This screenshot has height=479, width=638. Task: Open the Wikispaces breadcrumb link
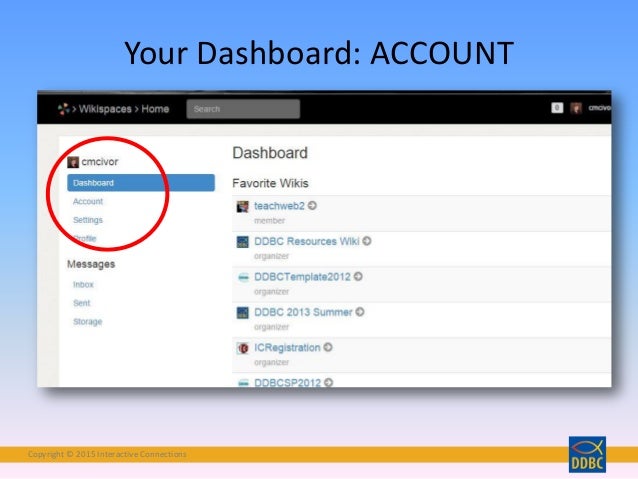(x=105, y=109)
